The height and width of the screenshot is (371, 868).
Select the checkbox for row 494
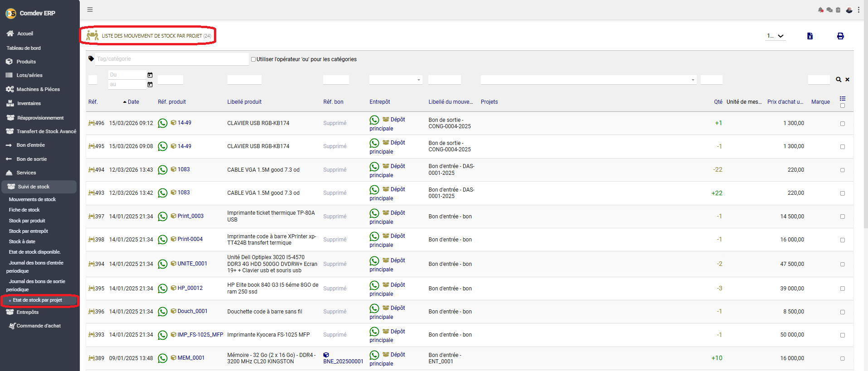(843, 170)
